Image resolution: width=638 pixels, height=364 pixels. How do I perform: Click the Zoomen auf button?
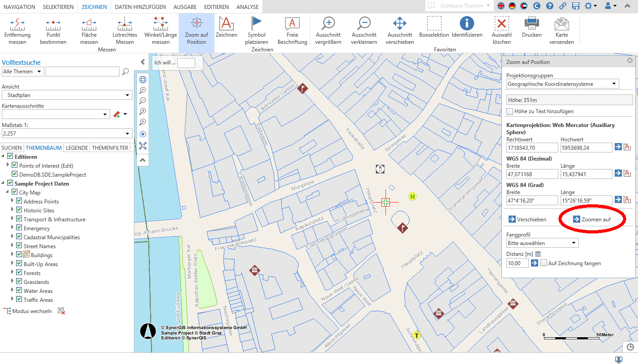click(x=592, y=219)
